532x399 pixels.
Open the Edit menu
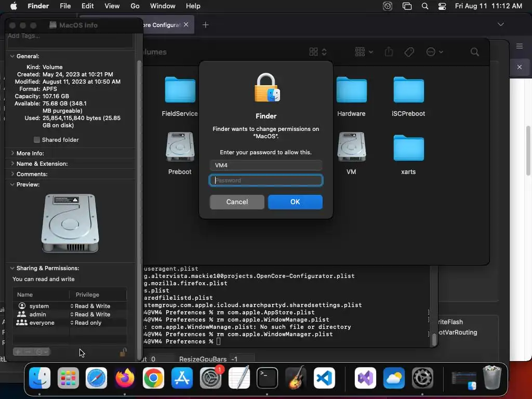tap(87, 6)
